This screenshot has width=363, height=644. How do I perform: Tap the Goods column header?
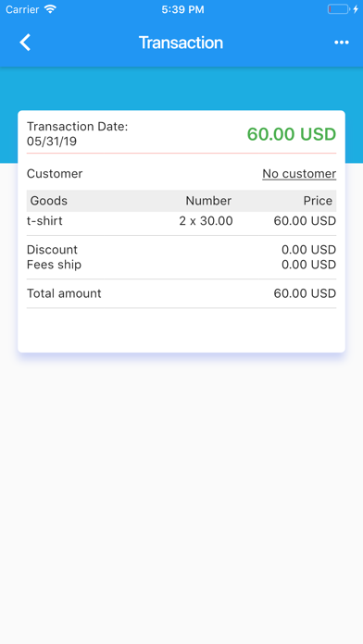(49, 201)
